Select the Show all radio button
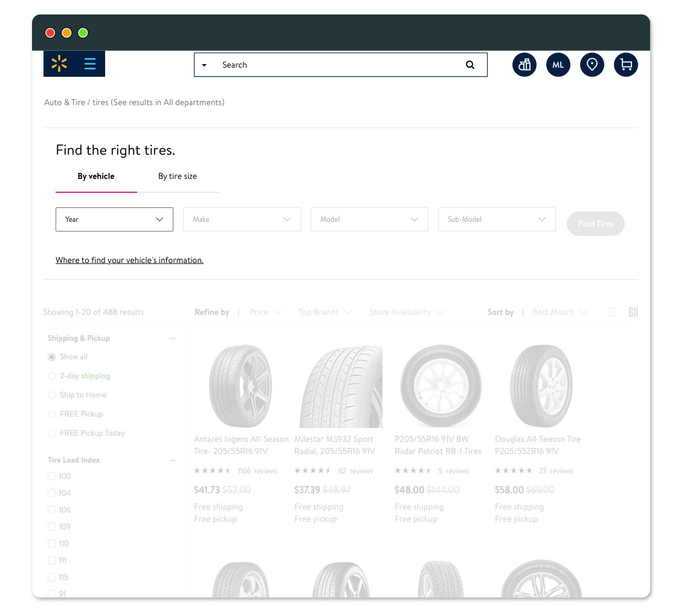The width and height of the screenshot is (681, 616). (52, 357)
